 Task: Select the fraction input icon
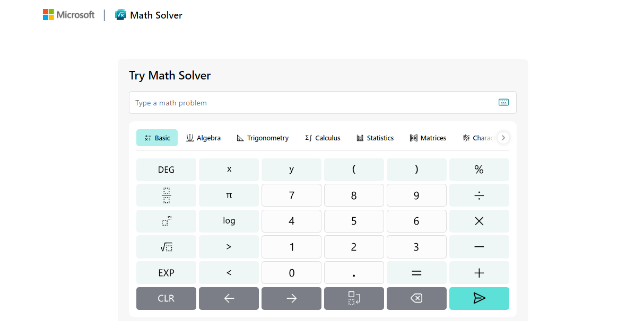pyautogui.click(x=166, y=195)
